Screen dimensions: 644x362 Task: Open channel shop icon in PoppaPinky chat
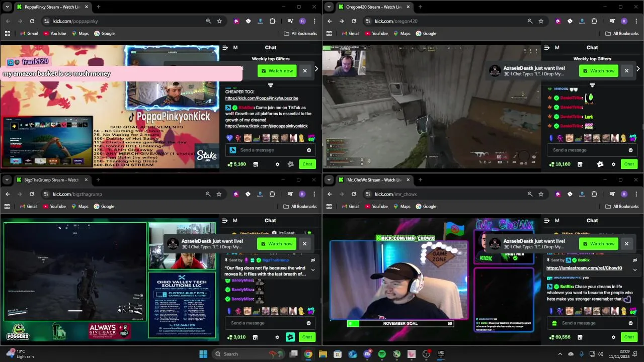click(x=256, y=164)
